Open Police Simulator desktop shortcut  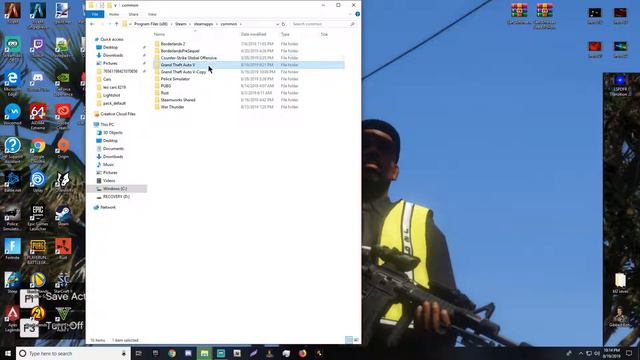pos(12,218)
